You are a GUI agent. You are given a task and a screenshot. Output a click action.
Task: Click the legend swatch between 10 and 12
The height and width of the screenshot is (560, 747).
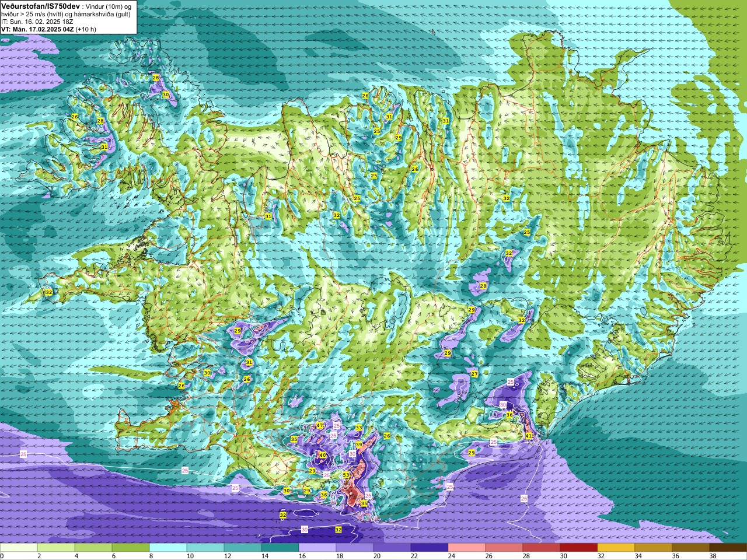point(205,548)
